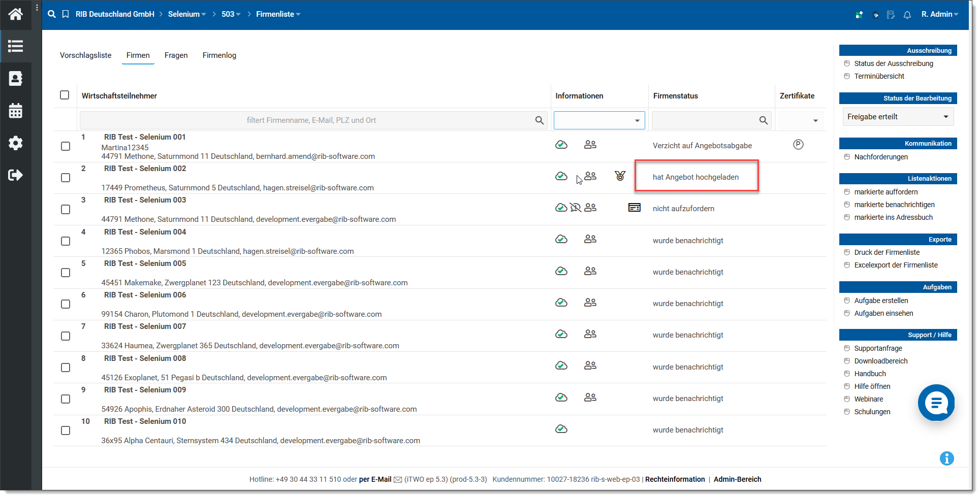This screenshot has width=980, height=498.
Task: Click markierte auffordern action
Action: 886,192
